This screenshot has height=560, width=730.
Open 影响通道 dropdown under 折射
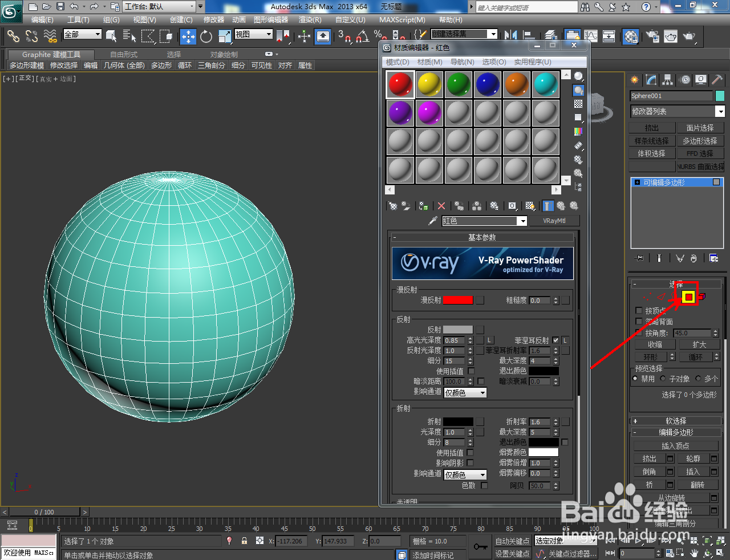[465, 475]
